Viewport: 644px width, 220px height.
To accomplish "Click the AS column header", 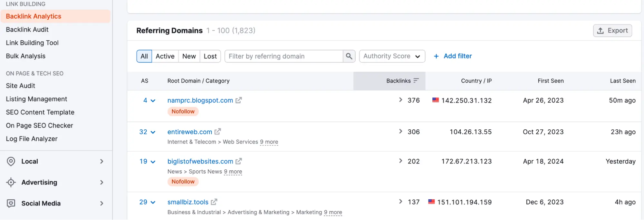I will 145,81.
